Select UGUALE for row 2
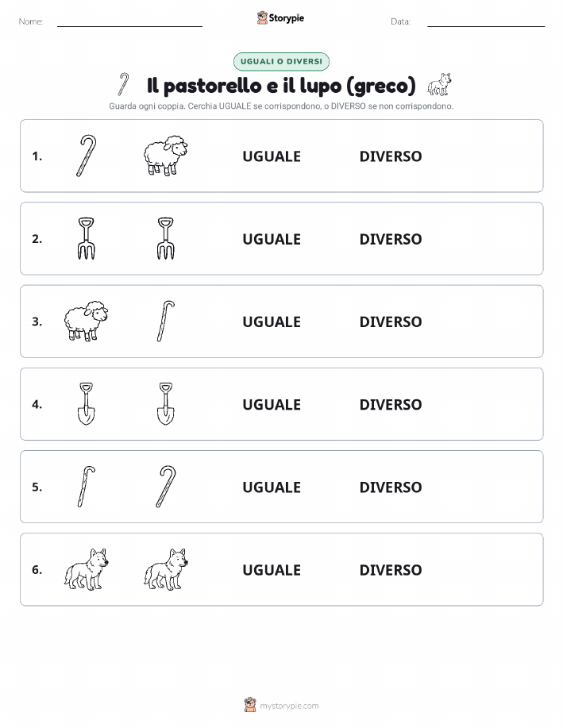Screen dimensions: 563x728 tap(272, 239)
